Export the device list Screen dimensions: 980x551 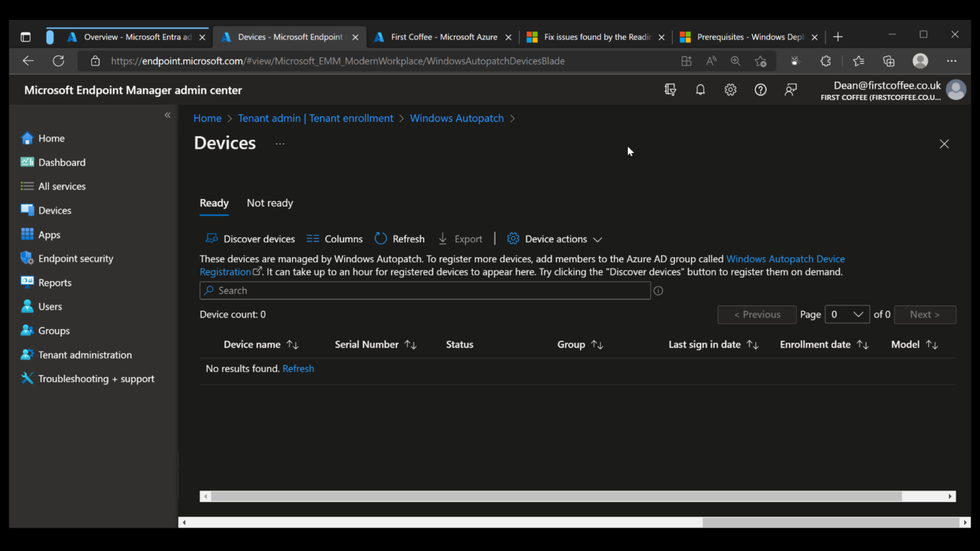pos(461,239)
